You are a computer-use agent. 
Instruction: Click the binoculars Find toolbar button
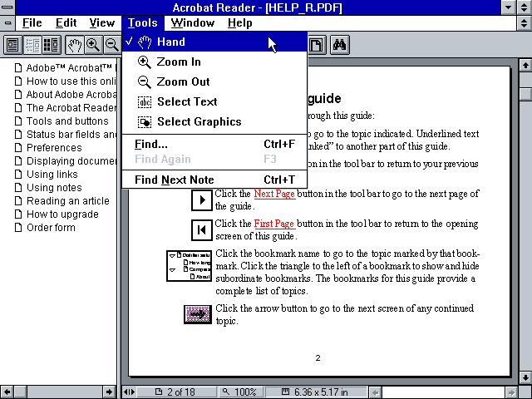coord(340,45)
